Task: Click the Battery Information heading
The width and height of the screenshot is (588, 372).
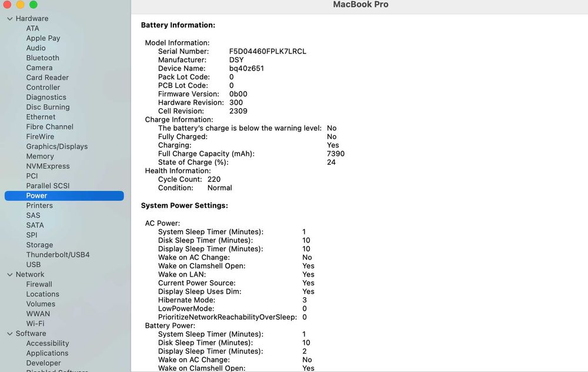Action: coord(178,25)
